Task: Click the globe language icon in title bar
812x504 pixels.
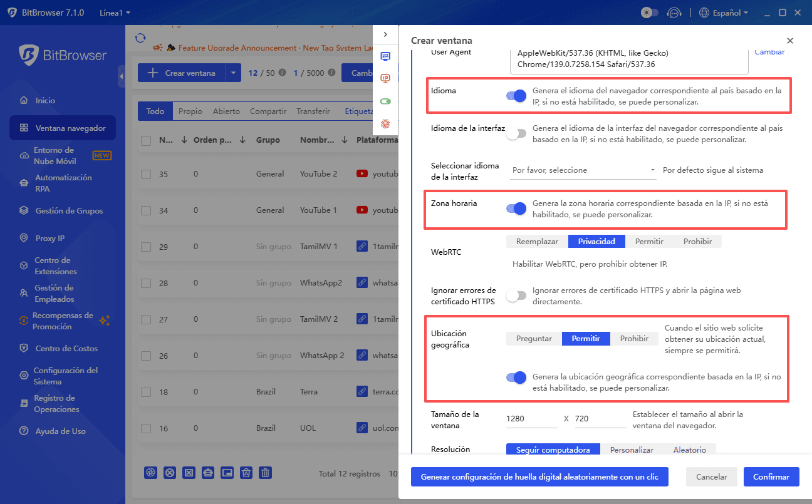Action: click(704, 13)
